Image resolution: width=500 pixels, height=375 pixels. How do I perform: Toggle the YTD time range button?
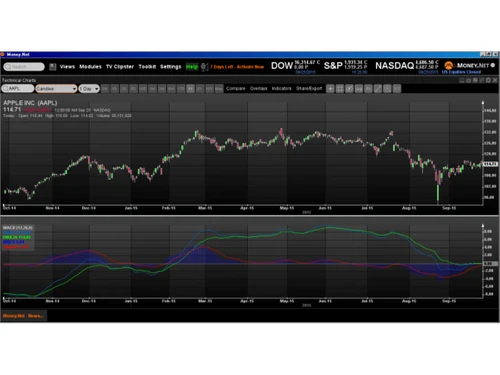coord(181,89)
